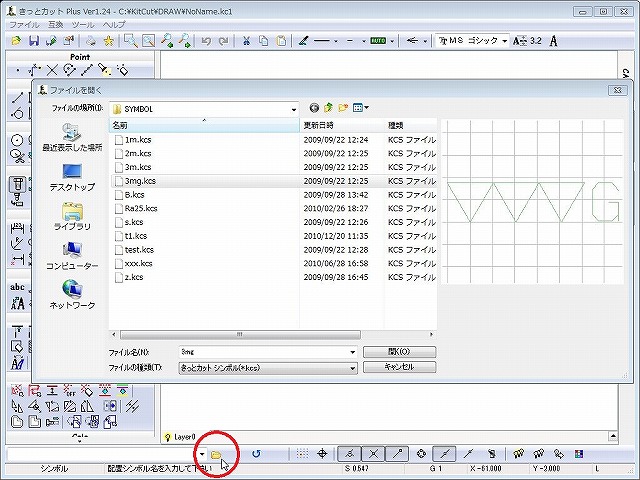
Task: Click the 開く(O) button
Action: [400, 351]
